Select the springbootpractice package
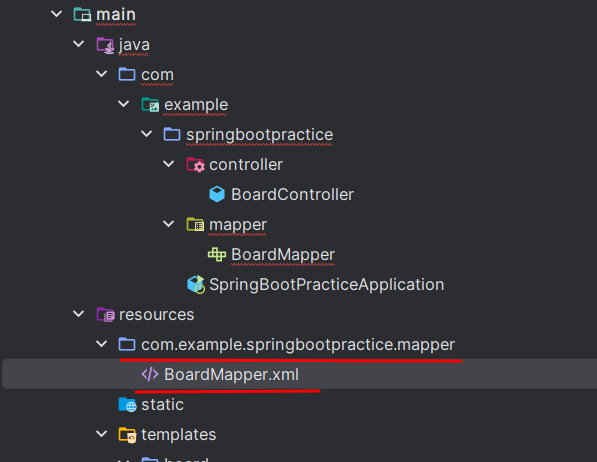 (259, 135)
